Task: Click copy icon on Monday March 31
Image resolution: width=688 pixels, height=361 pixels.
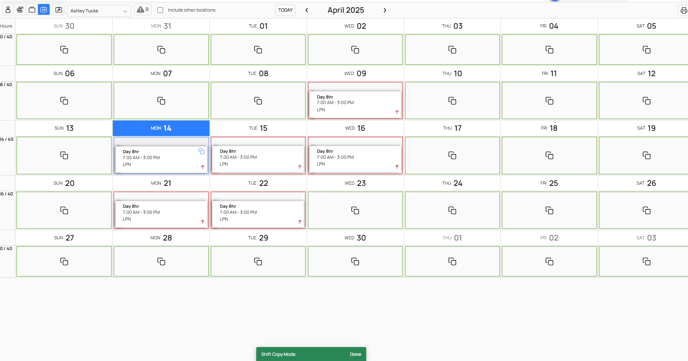Action: click(x=161, y=50)
